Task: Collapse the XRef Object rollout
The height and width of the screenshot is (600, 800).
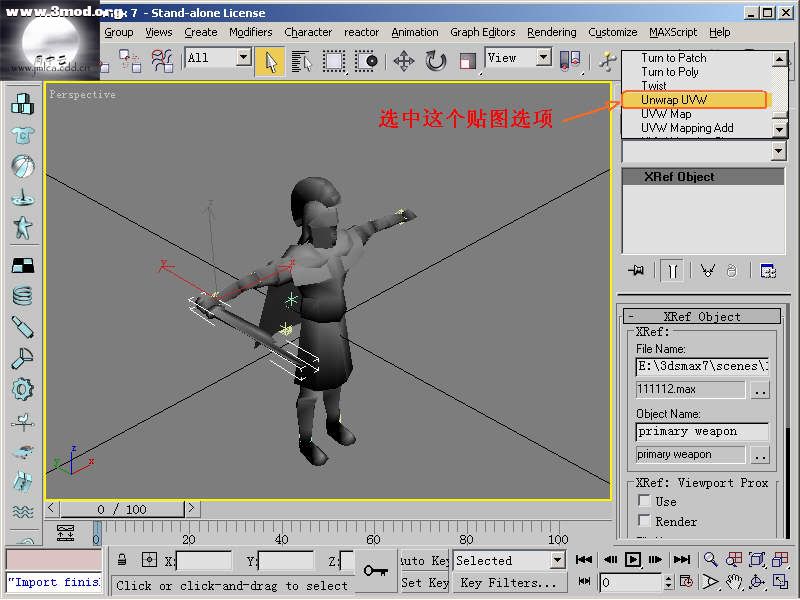Action: (x=631, y=317)
